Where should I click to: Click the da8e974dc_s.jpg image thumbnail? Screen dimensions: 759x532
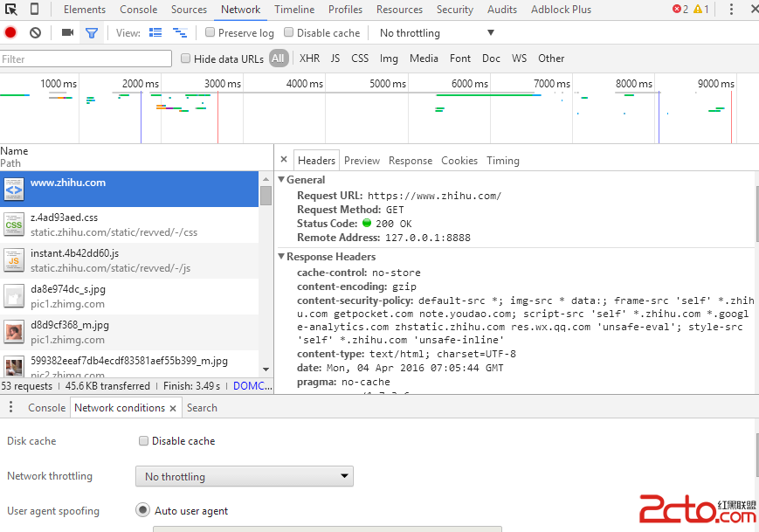point(14,297)
